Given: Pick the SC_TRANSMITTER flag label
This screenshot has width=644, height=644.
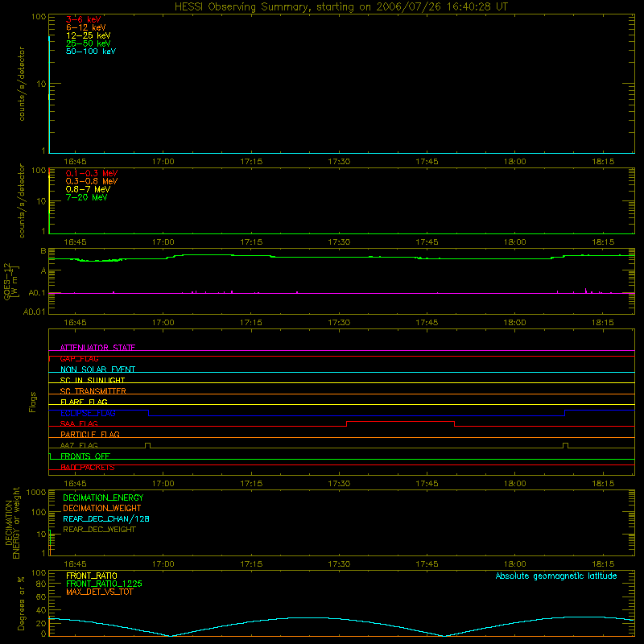Looking at the screenshot, I should point(93,390).
